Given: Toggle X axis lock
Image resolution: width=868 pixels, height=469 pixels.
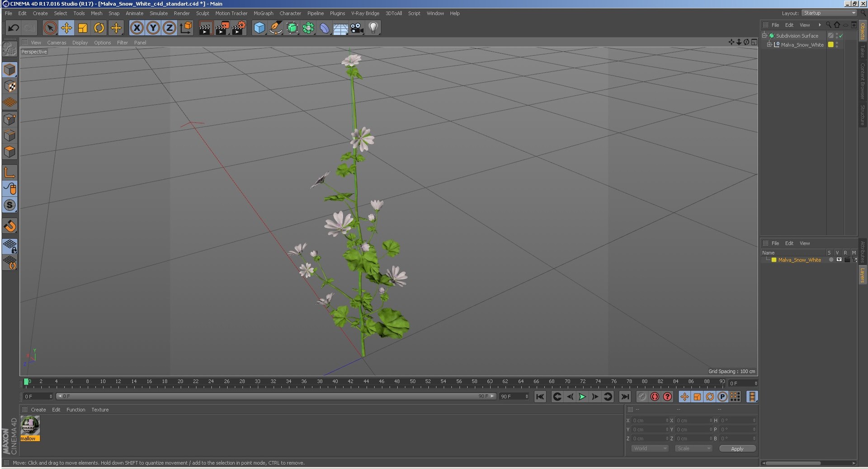Looking at the screenshot, I should 137,28.
